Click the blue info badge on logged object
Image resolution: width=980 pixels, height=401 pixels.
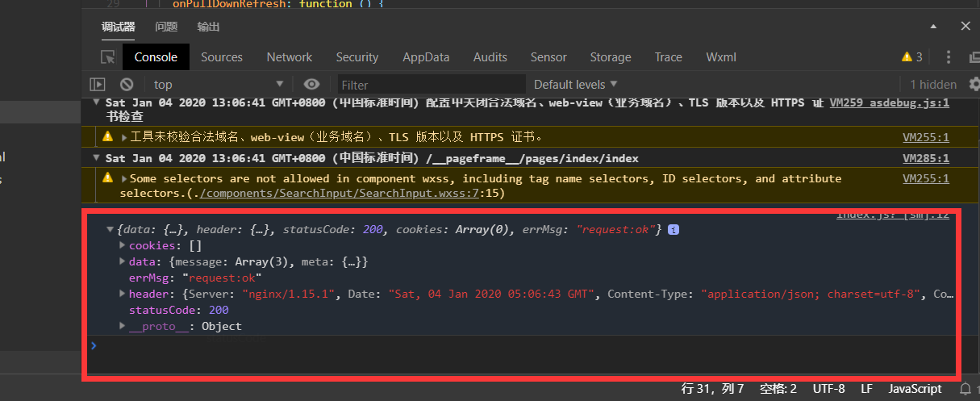pos(673,229)
